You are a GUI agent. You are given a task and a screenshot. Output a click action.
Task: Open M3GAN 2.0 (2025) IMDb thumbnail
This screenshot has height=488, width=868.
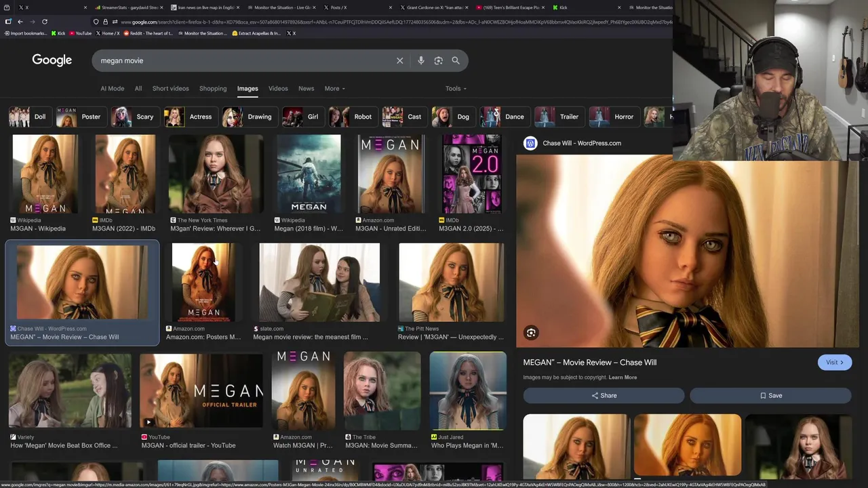[x=472, y=174]
